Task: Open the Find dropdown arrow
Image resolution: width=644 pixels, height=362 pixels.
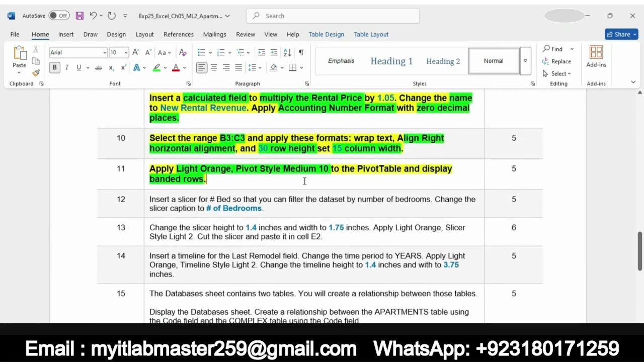Action: click(x=572, y=49)
